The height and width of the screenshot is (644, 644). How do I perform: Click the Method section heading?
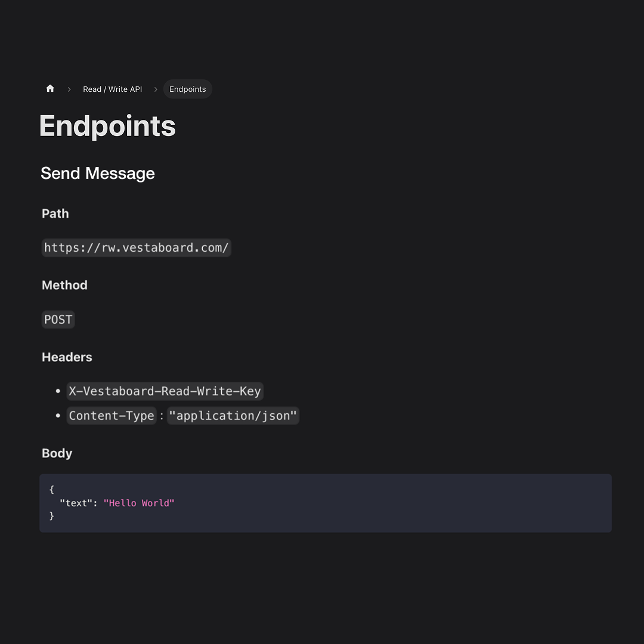click(x=64, y=285)
